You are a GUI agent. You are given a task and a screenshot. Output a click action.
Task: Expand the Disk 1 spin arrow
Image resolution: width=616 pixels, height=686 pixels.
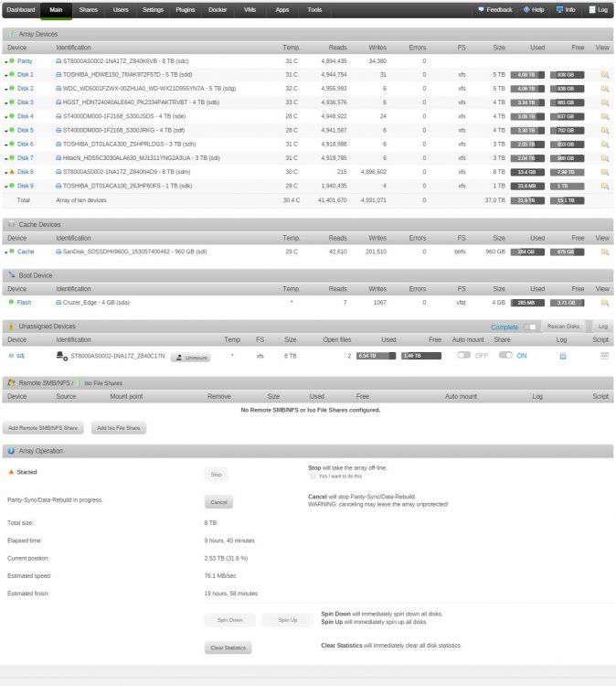pyautogui.click(x=6, y=76)
